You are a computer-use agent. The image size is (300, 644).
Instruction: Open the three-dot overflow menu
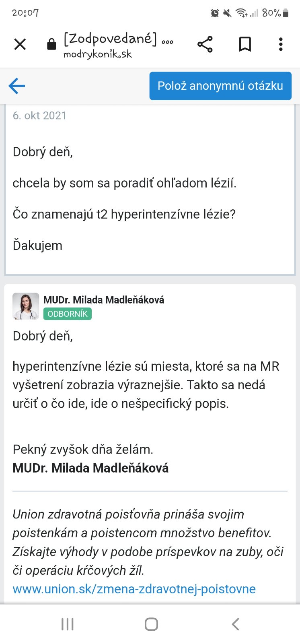[281, 44]
